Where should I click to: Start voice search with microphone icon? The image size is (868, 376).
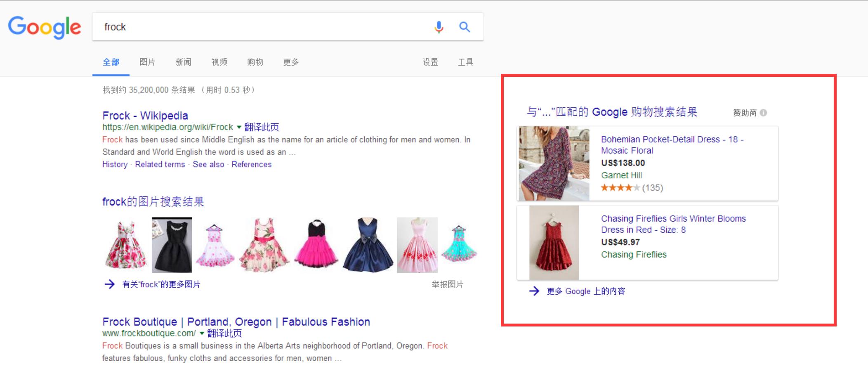tap(439, 27)
